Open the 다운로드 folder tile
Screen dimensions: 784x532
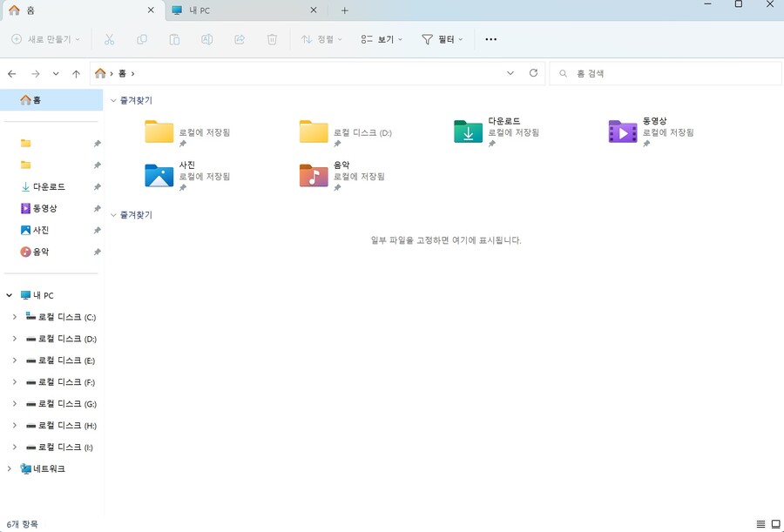[x=497, y=131]
